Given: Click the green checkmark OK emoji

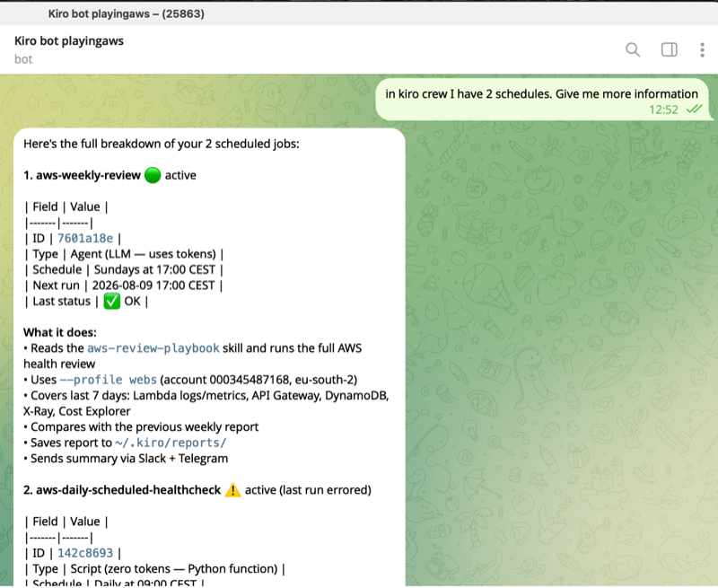Looking at the screenshot, I should tap(111, 302).
